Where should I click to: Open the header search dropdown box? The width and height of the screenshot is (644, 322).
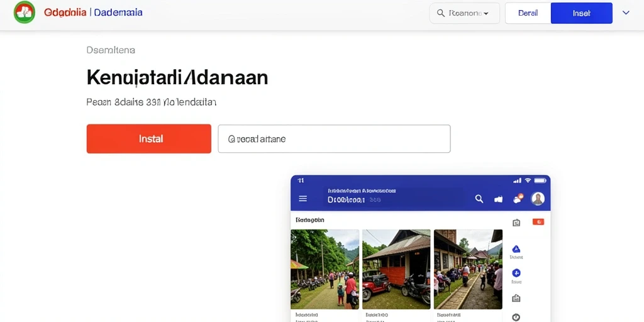point(465,13)
